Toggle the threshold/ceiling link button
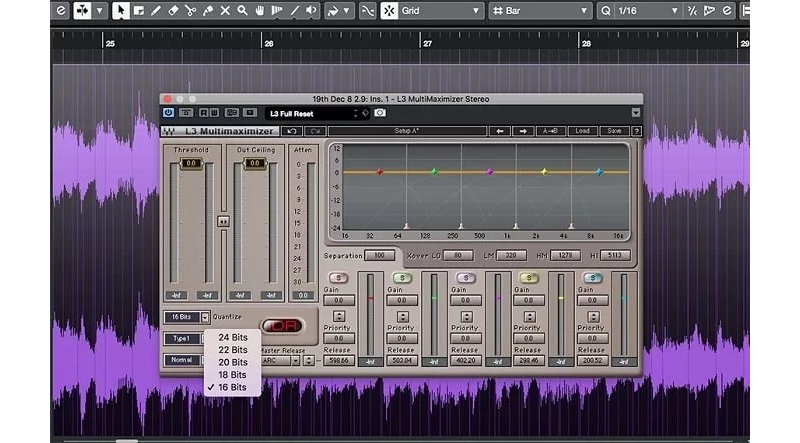 click(223, 221)
